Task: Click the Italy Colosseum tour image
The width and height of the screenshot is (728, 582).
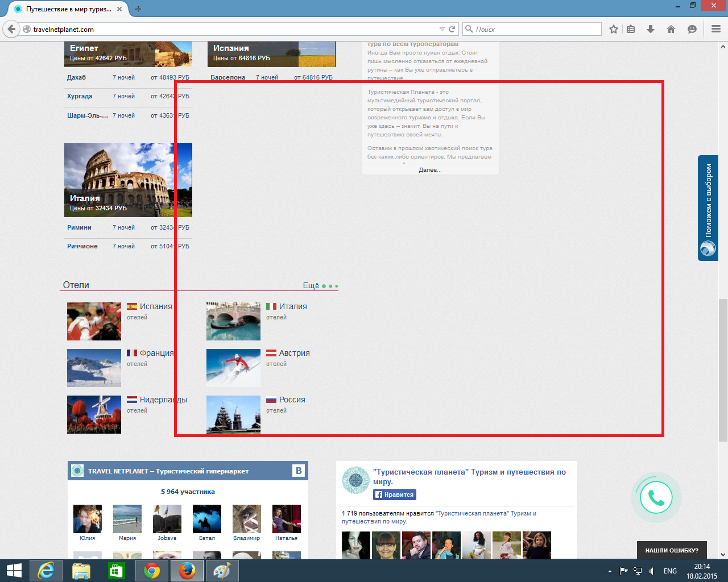Action: (x=128, y=180)
